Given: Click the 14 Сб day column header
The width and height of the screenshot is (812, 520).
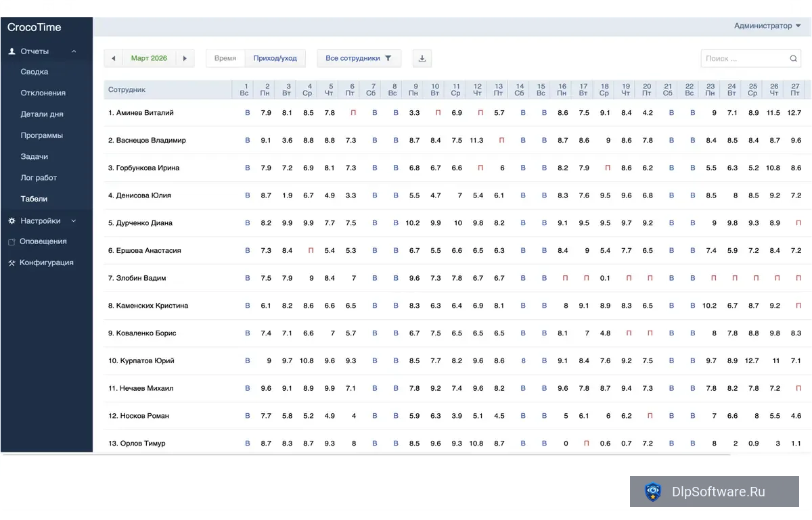Looking at the screenshot, I should click(x=520, y=89).
